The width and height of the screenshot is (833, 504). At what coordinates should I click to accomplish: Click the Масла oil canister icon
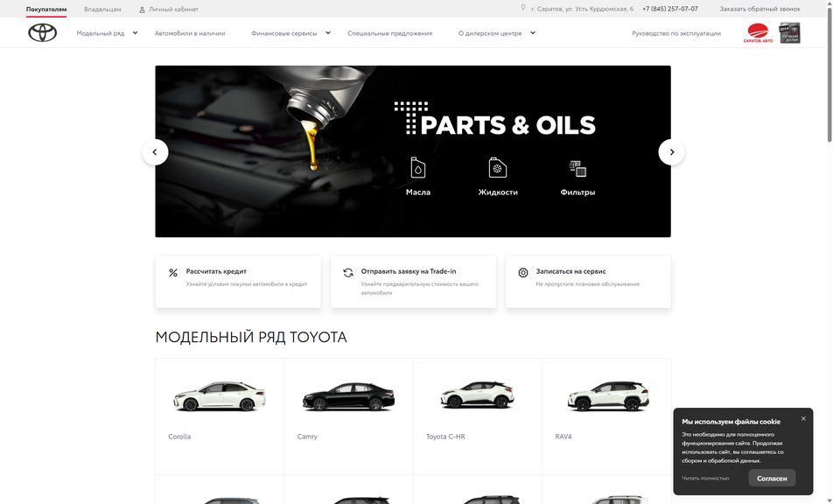(418, 167)
